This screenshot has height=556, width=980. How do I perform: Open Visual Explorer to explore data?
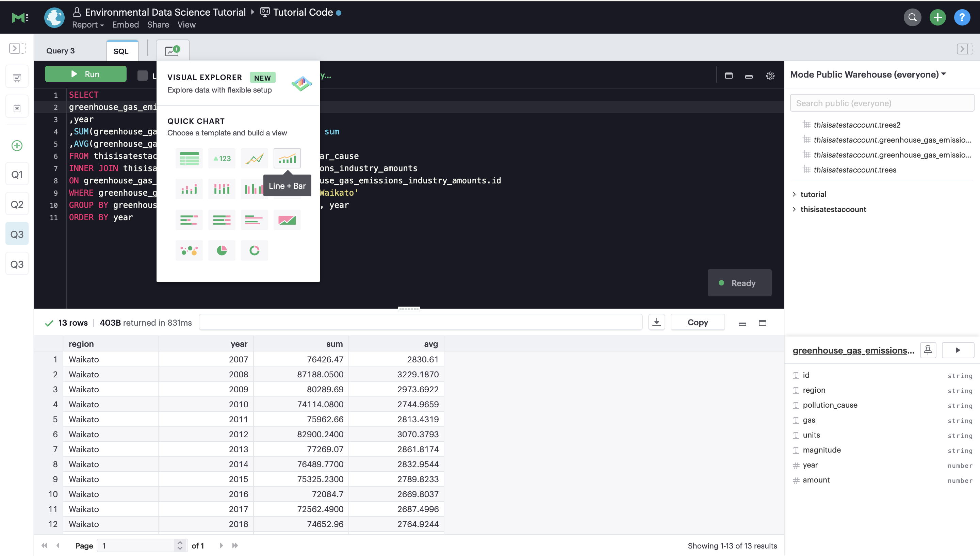(x=238, y=83)
